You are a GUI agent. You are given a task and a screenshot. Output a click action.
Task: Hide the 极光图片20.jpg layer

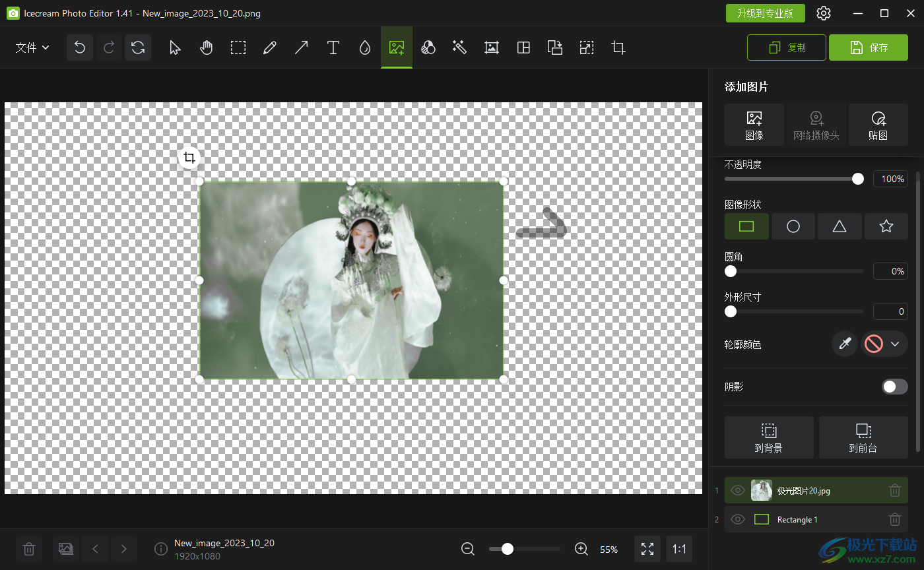tap(738, 490)
